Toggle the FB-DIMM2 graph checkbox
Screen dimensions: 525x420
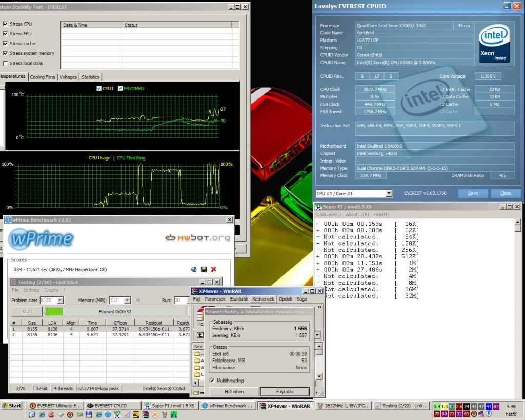tap(120, 88)
